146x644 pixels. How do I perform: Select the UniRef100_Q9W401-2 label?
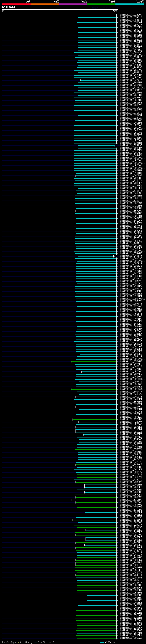(132, 299)
